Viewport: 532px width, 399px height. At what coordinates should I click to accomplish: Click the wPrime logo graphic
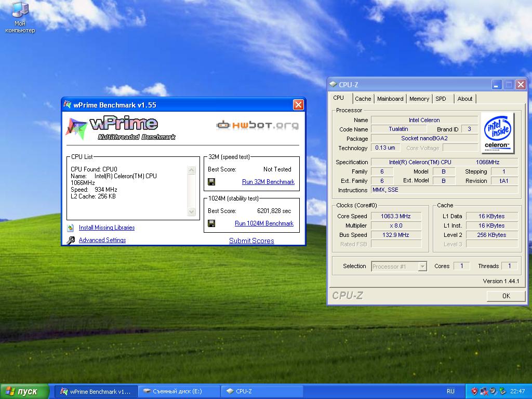tap(121, 128)
